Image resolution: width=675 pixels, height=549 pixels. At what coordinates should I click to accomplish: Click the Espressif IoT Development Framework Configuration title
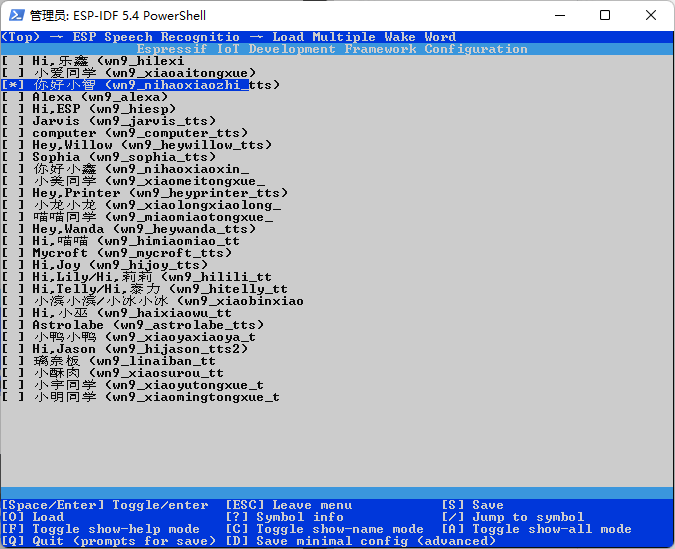pyautogui.click(x=332, y=49)
